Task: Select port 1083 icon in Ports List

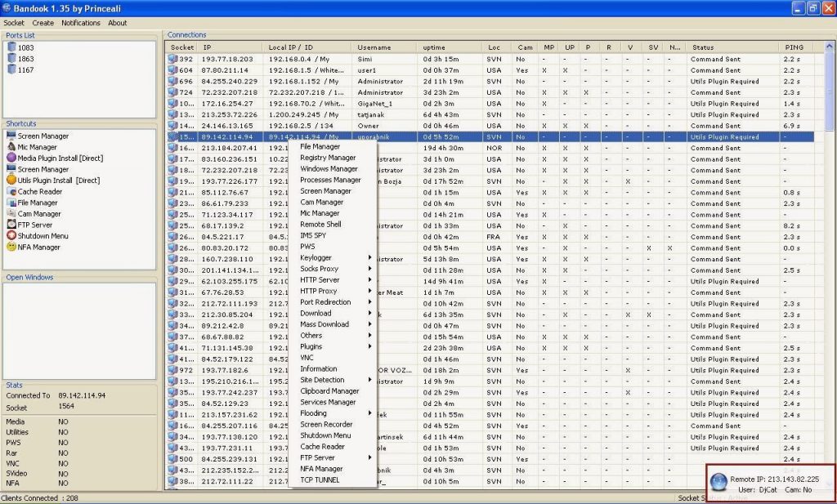Action: click(x=11, y=48)
